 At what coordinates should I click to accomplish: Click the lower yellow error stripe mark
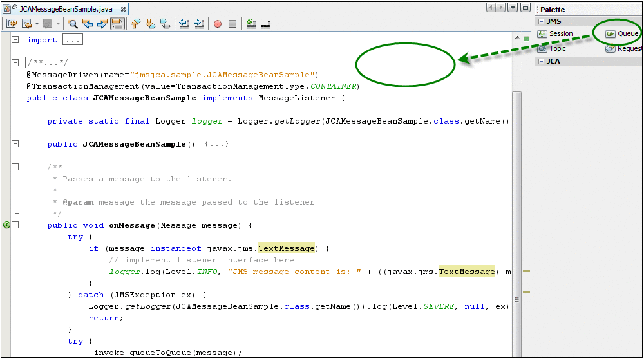point(526,291)
